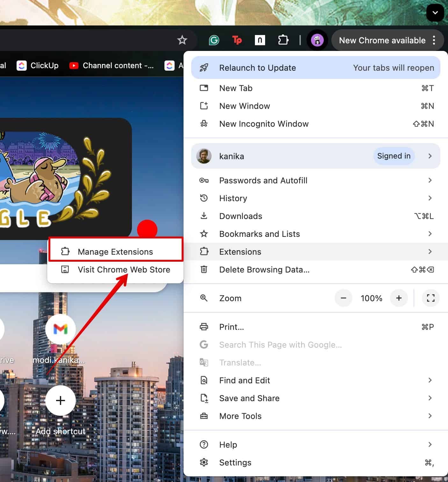Choose Visit Chrome Web Store
Viewport: 448px width, 482px height.
point(124,270)
